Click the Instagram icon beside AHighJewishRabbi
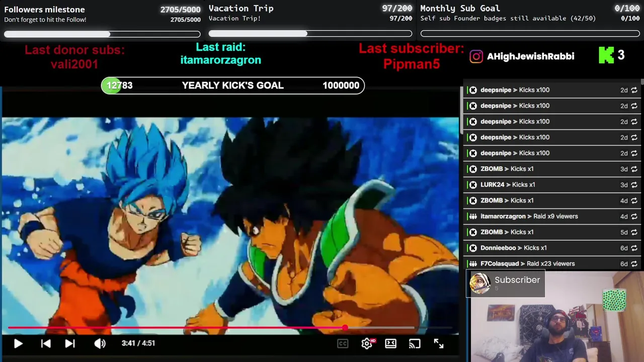The height and width of the screenshot is (362, 644). [x=476, y=56]
